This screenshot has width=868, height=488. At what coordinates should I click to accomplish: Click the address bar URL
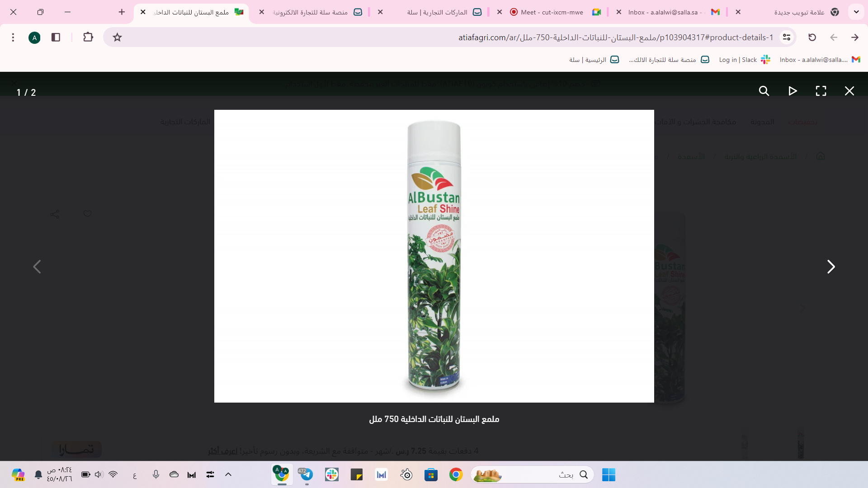615,37
